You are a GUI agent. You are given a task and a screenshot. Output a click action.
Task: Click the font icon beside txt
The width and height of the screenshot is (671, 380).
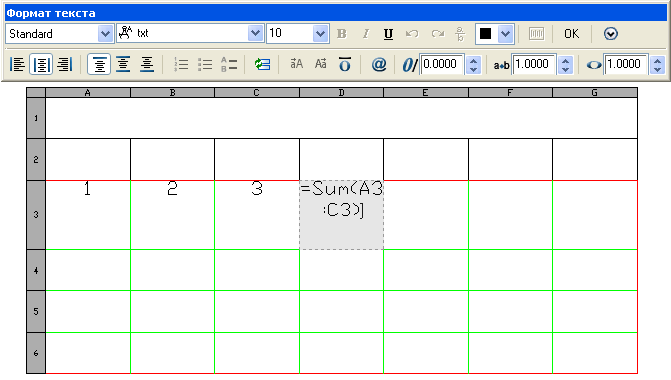tap(125, 33)
